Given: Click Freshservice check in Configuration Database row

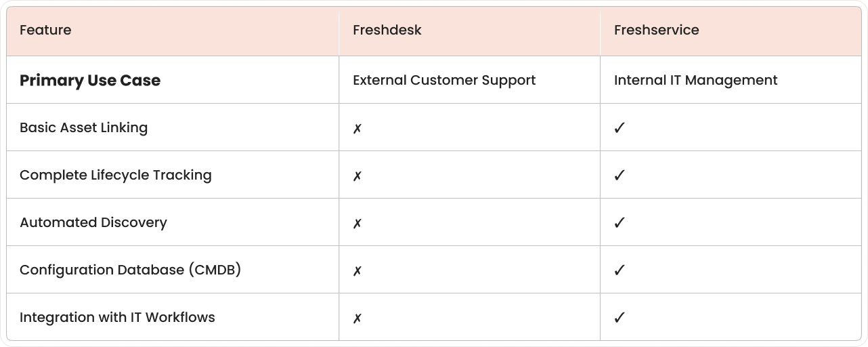Looking at the screenshot, I should click(619, 270).
